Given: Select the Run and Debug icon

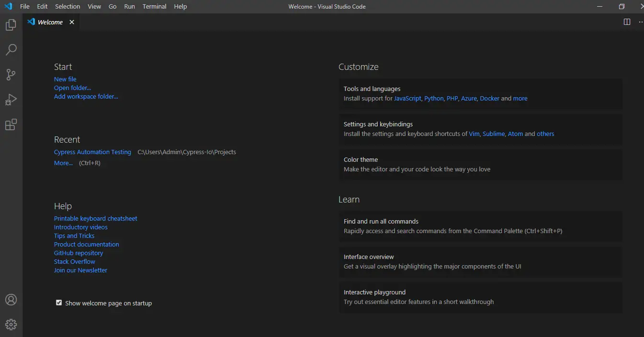Looking at the screenshot, I should tap(11, 100).
